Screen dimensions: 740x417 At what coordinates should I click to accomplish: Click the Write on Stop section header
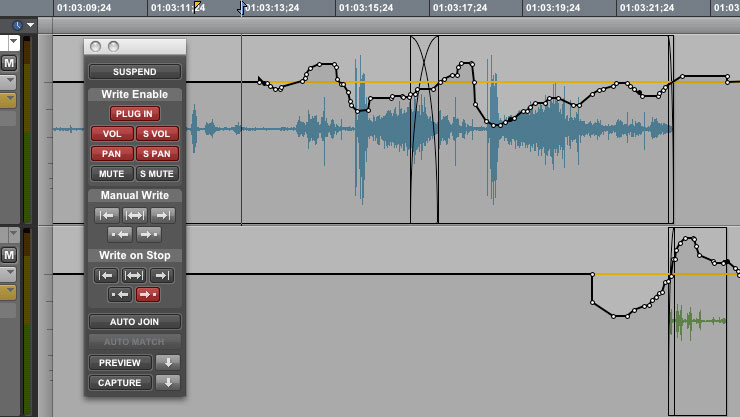coord(135,255)
